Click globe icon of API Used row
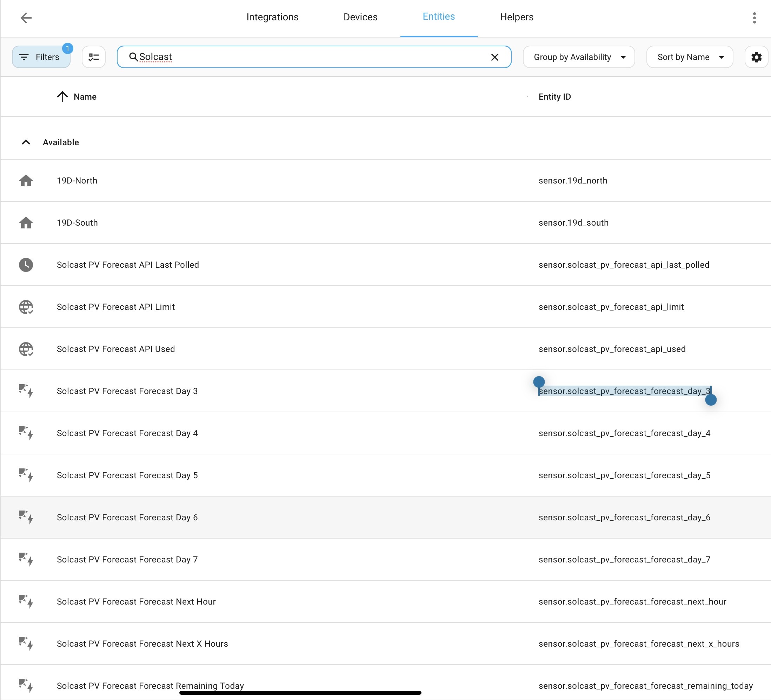The height and width of the screenshot is (700, 771). pyautogui.click(x=26, y=349)
